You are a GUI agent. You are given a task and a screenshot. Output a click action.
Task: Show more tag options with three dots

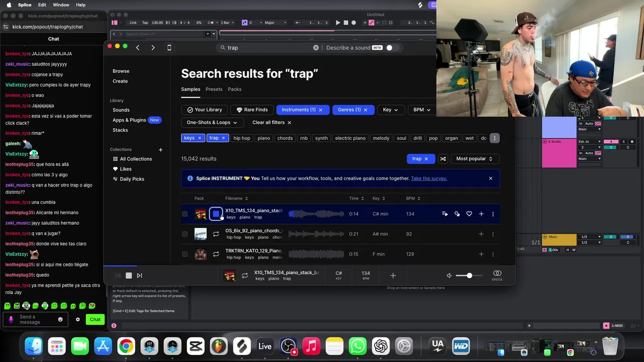[495, 138]
